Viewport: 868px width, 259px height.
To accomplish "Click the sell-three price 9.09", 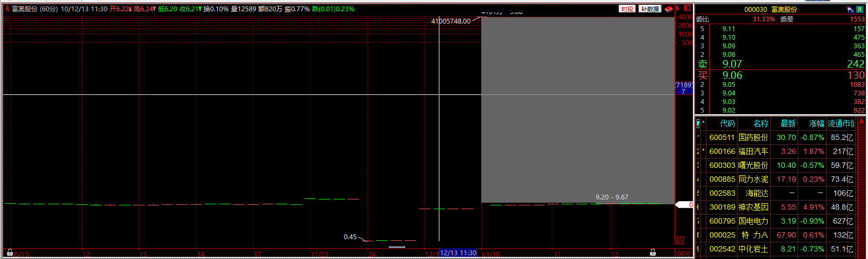I will click(729, 46).
